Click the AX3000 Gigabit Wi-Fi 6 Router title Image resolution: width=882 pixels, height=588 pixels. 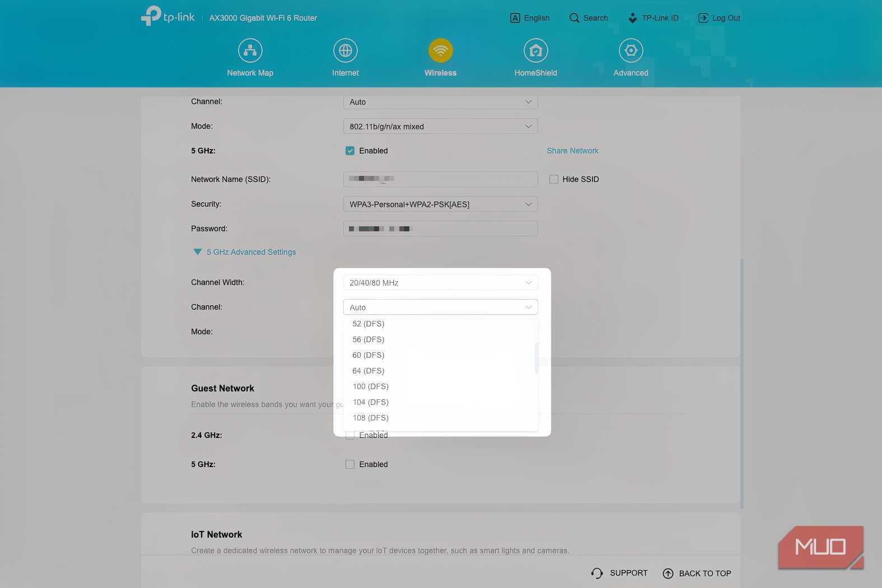[x=263, y=18]
